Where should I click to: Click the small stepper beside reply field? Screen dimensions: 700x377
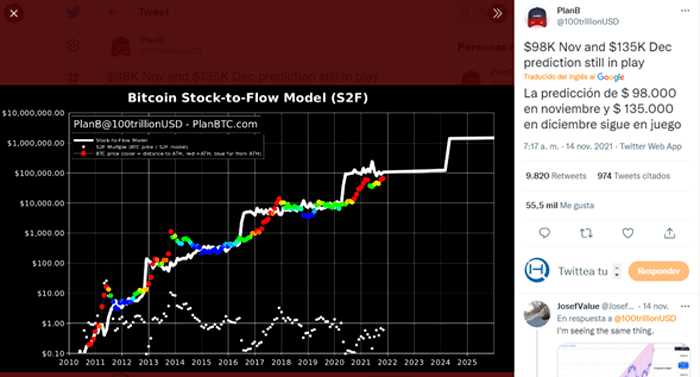(x=617, y=271)
